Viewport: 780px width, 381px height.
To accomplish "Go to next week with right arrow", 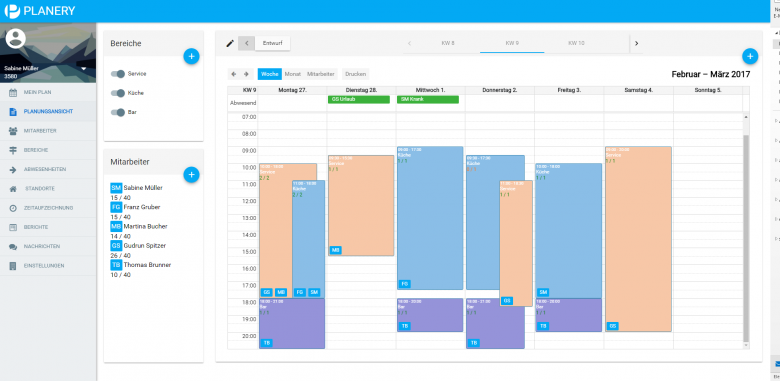I will tap(246, 74).
